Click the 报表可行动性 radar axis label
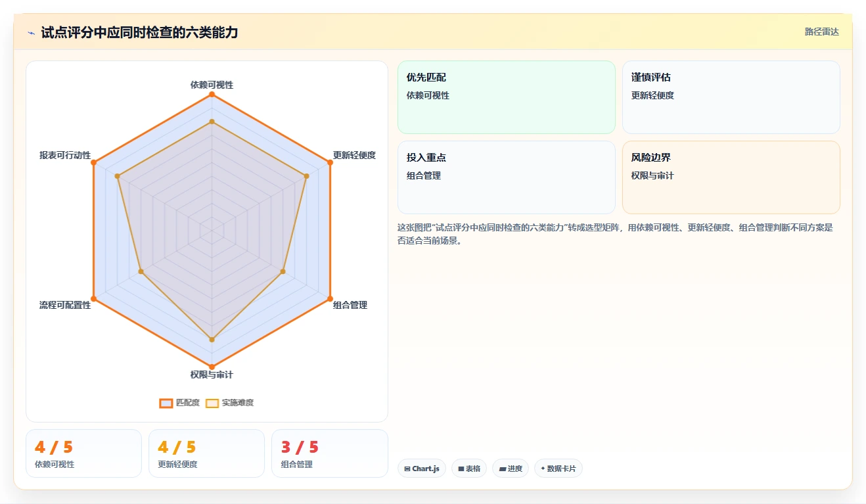 coord(65,155)
